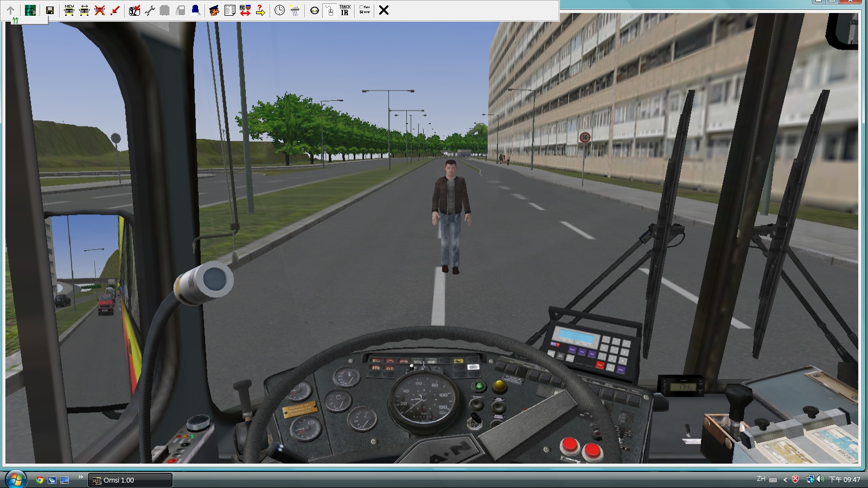This screenshot has height=488, width=868.
Task: Click the ZH language indicator
Action: (x=761, y=479)
